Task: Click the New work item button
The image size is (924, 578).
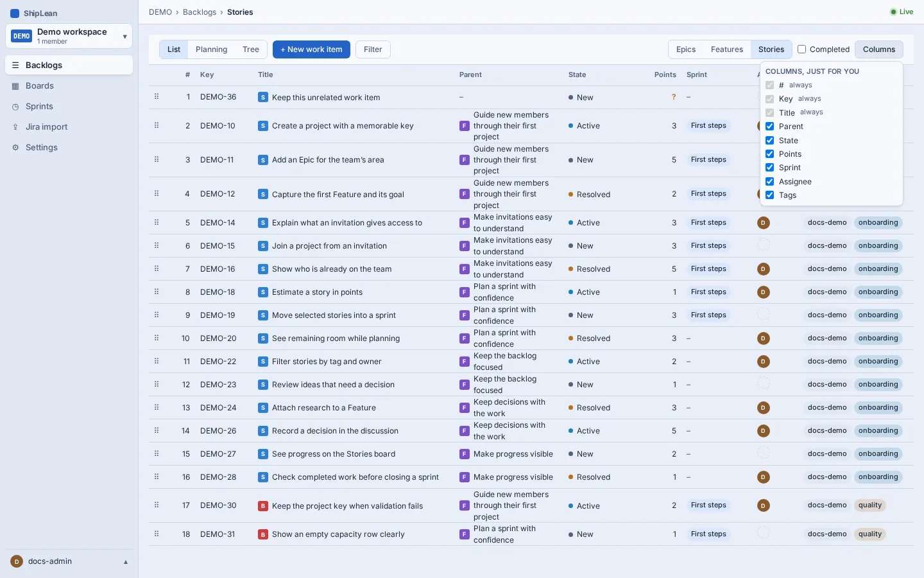Action: tap(311, 49)
